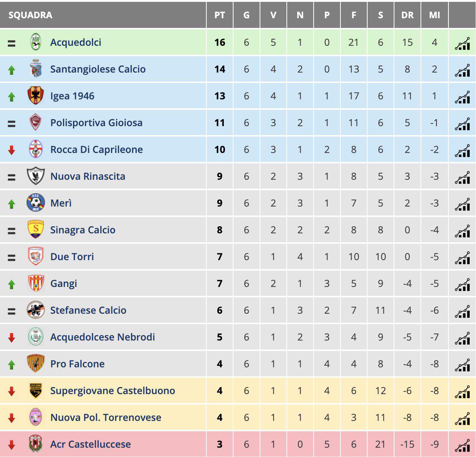Open the trend chart icon for Acquedolci
This screenshot has width=476, height=457.
pos(462,43)
